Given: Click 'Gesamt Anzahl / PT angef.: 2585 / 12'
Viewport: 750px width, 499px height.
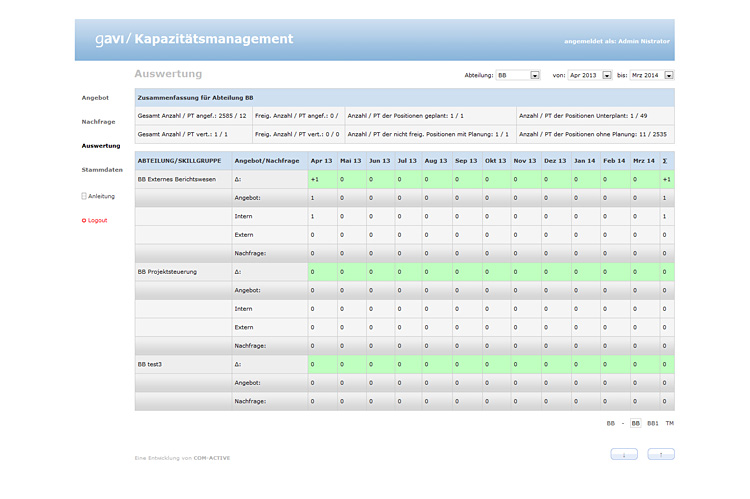Looking at the screenshot, I should (192, 116).
